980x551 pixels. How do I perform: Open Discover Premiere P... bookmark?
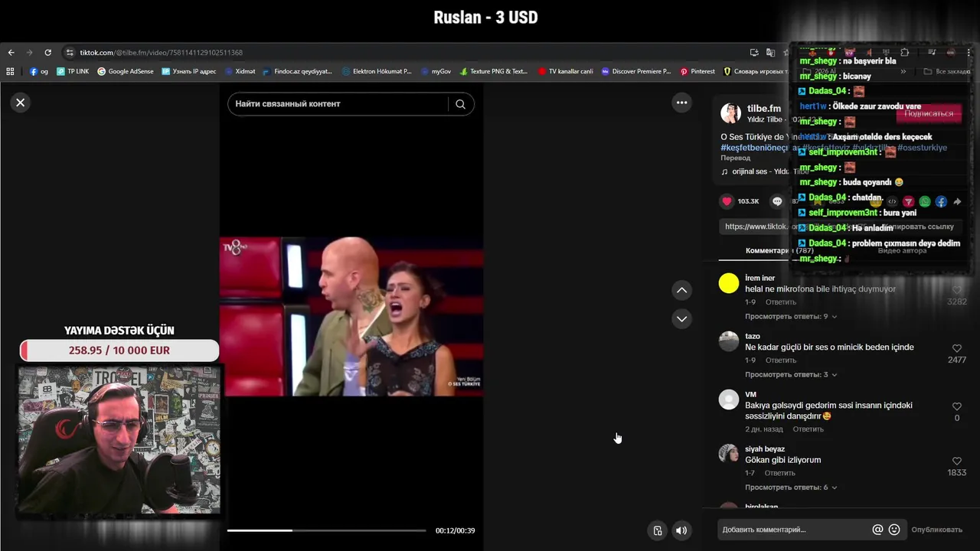tap(635, 71)
